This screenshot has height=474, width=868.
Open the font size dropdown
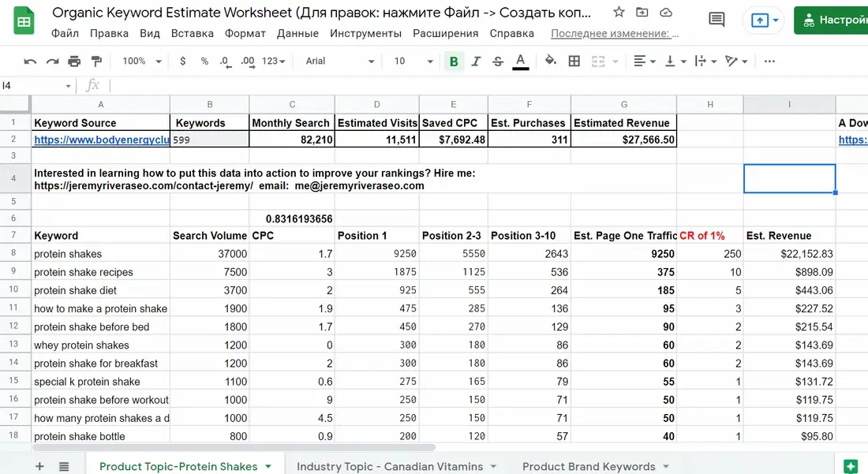(x=413, y=62)
